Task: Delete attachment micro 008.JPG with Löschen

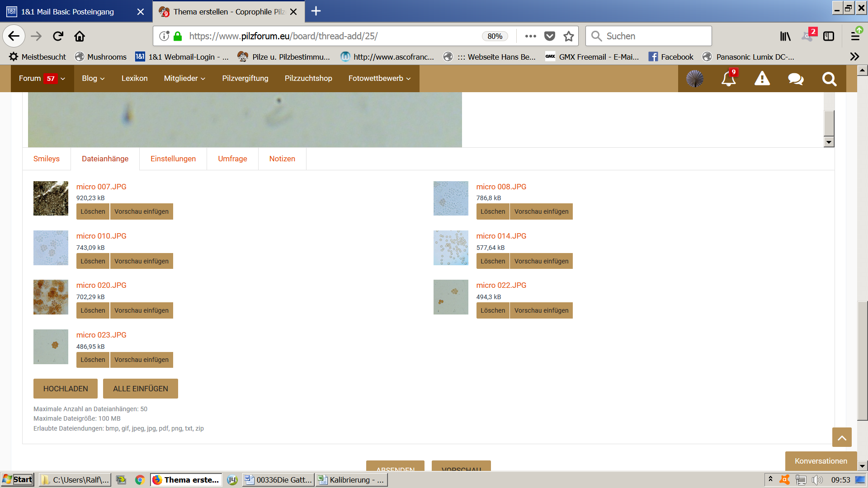Action: point(493,211)
